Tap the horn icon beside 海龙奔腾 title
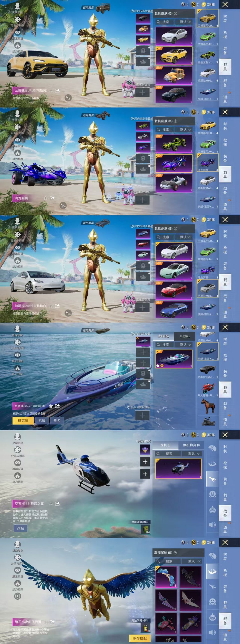Screen dimensions: 240x644 point(63,205)
